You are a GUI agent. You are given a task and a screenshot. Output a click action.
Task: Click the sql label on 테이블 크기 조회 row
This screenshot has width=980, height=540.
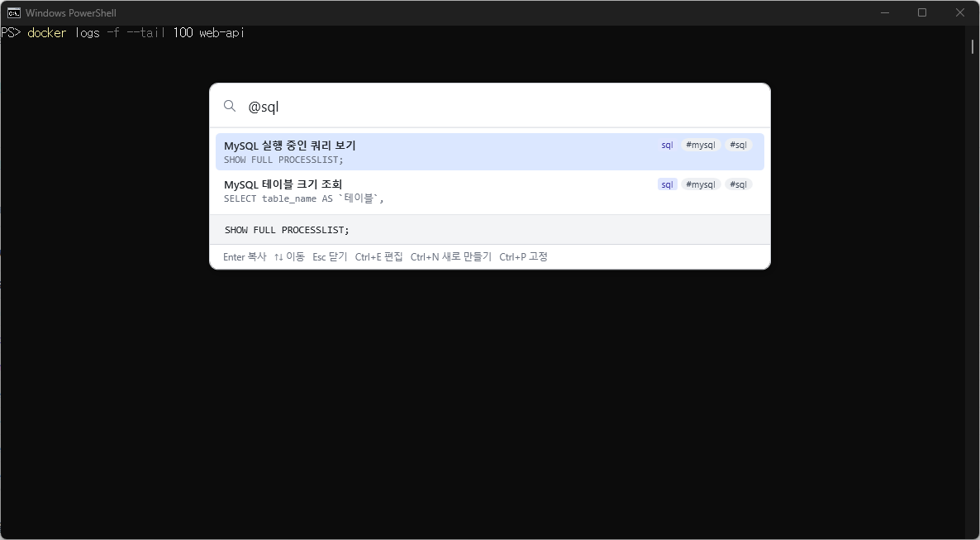coord(667,184)
